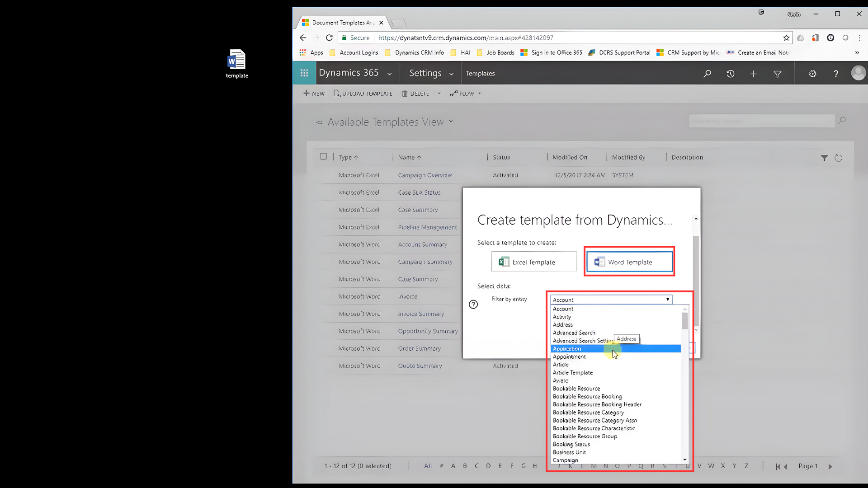Open the settings gear in Dynamics header

coord(812,74)
